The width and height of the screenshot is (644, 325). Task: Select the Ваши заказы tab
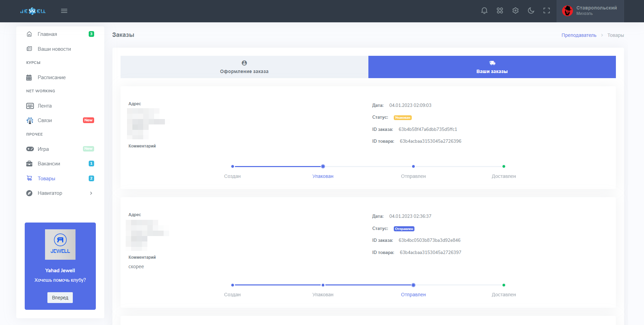pos(492,67)
